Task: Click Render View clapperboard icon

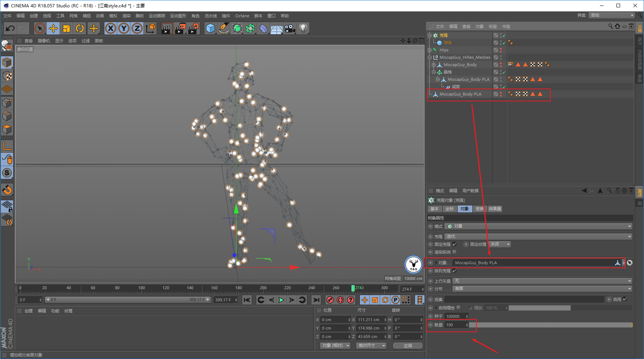Action: (x=167, y=28)
